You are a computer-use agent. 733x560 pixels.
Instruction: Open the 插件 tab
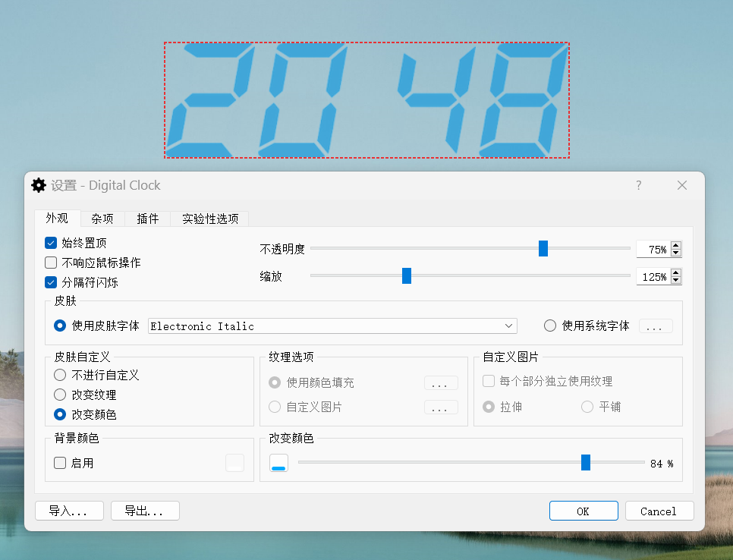pos(148,219)
